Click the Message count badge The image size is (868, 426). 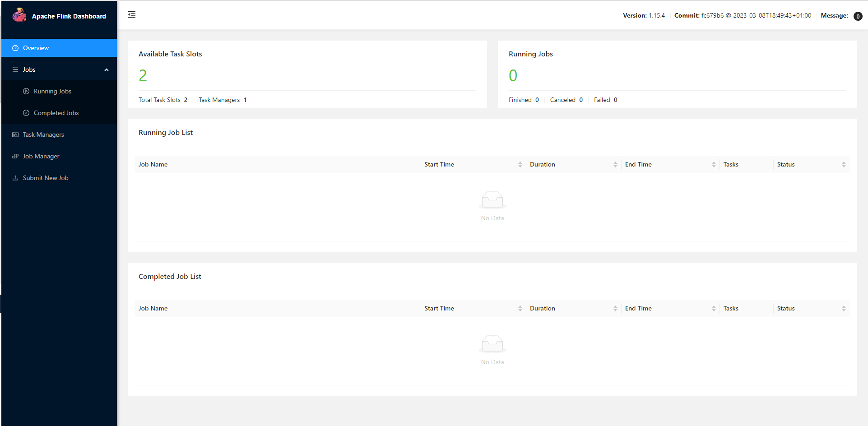point(858,16)
